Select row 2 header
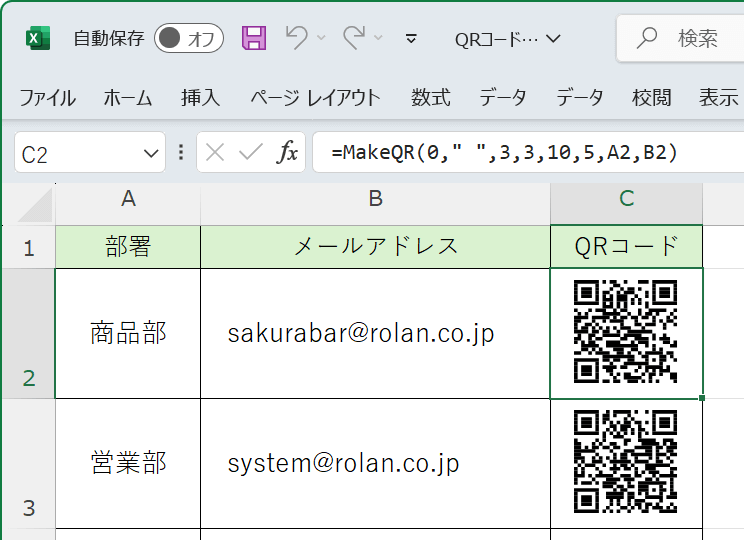This screenshot has width=744, height=540. pos(29,333)
